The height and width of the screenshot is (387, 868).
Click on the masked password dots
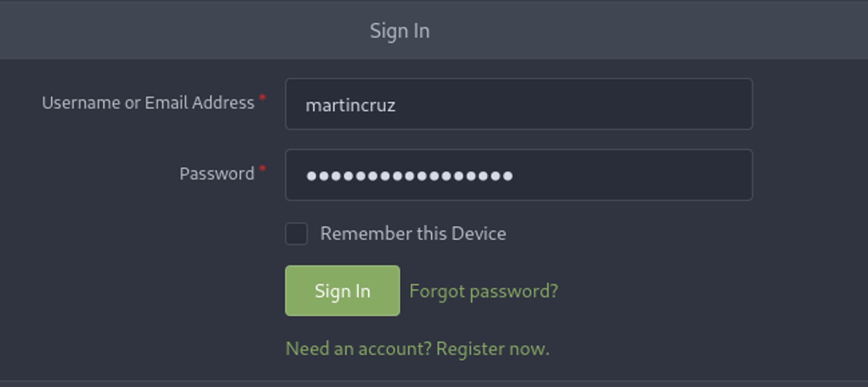click(409, 176)
